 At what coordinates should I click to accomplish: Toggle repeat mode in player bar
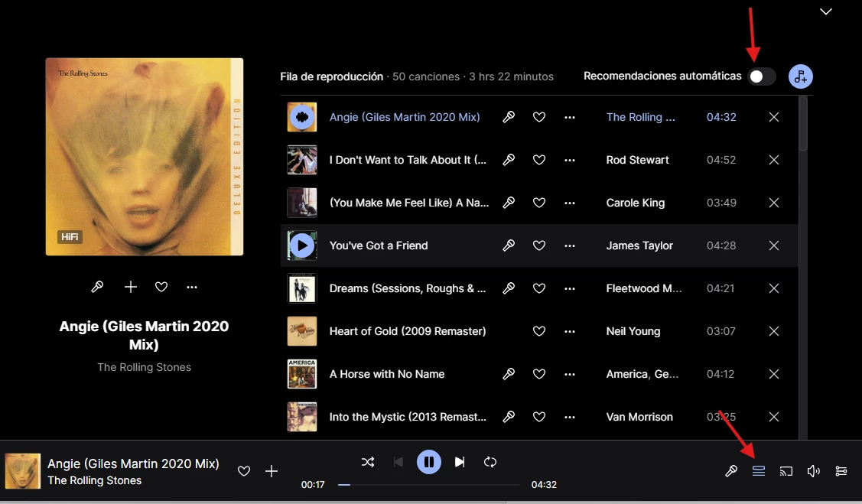pos(490,462)
